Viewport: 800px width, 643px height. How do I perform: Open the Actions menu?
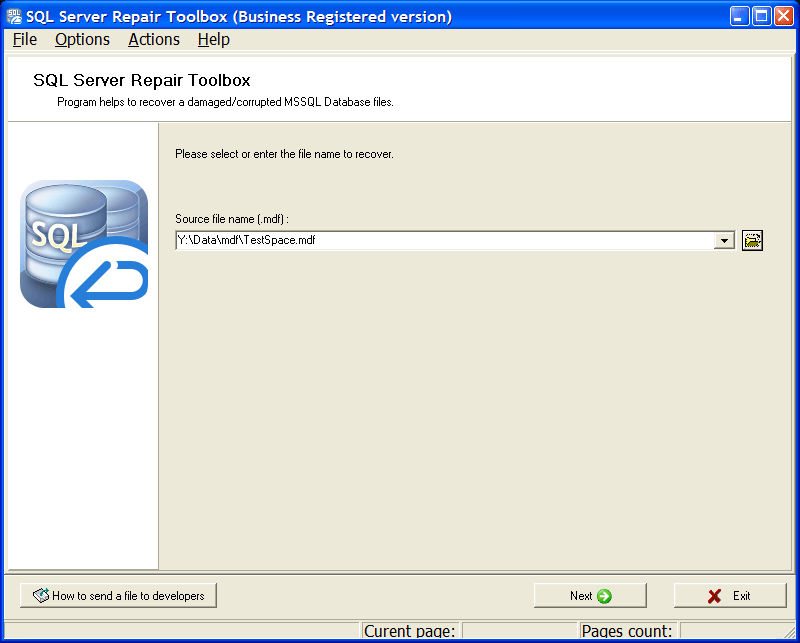point(154,39)
